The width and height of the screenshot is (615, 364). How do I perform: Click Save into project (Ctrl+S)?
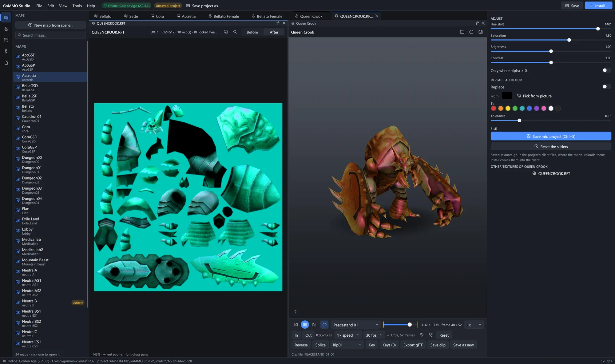(x=551, y=136)
